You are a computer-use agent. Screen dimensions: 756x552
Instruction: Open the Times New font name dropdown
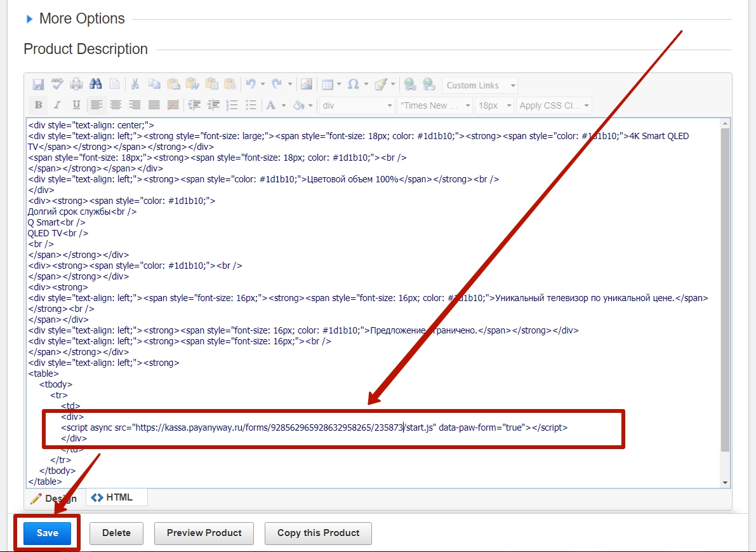coord(434,105)
